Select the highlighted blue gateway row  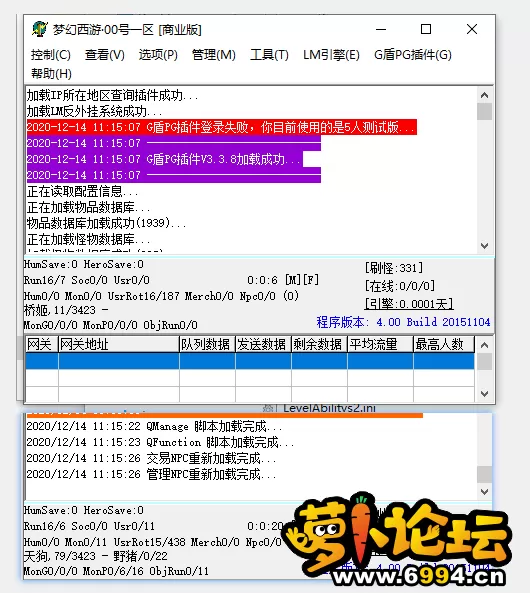coord(250,361)
